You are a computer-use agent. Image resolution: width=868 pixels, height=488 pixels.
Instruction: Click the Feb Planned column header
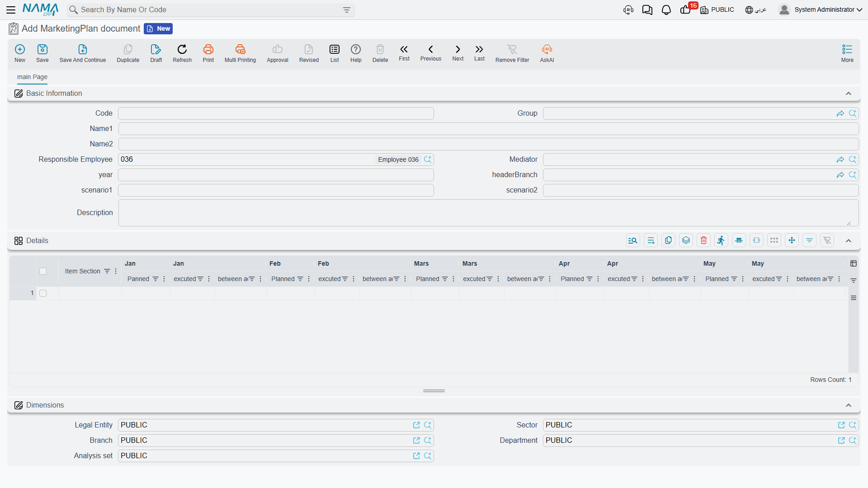coord(283,279)
